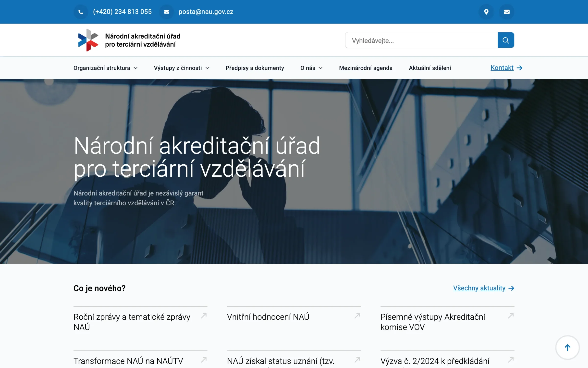This screenshot has height=368, width=588.
Task: Click the phone number (+420) 234 813 055
Action: (x=122, y=12)
